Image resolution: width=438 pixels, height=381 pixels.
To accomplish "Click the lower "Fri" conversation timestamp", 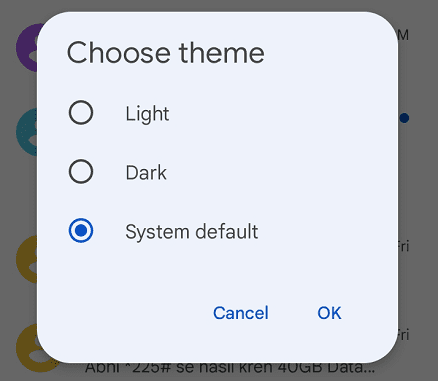I will click(x=403, y=335).
